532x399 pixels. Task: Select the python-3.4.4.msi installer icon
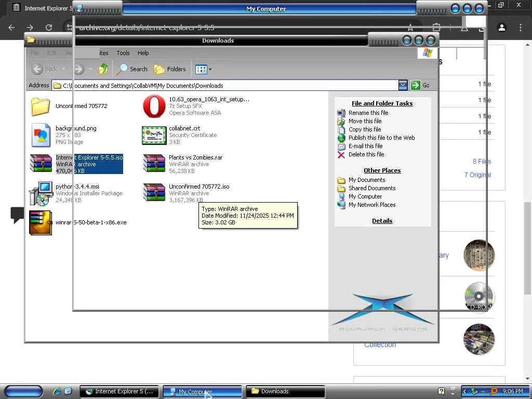[x=41, y=193]
